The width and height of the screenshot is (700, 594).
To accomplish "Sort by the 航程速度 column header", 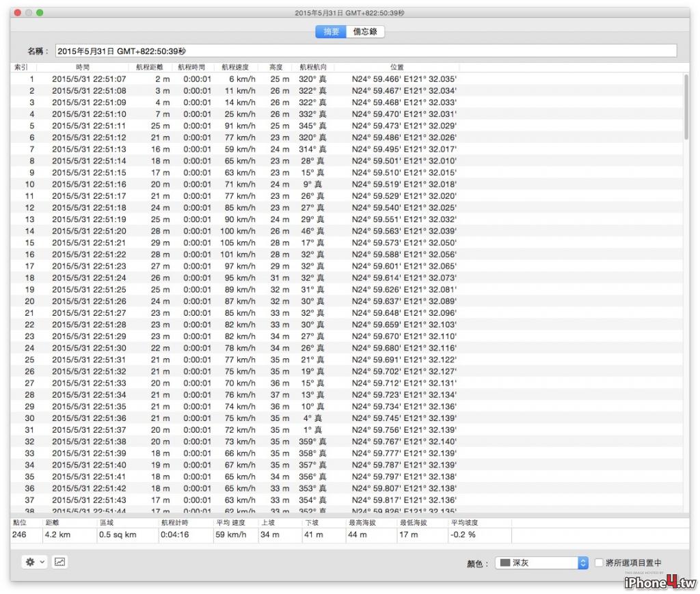I will click(x=235, y=67).
